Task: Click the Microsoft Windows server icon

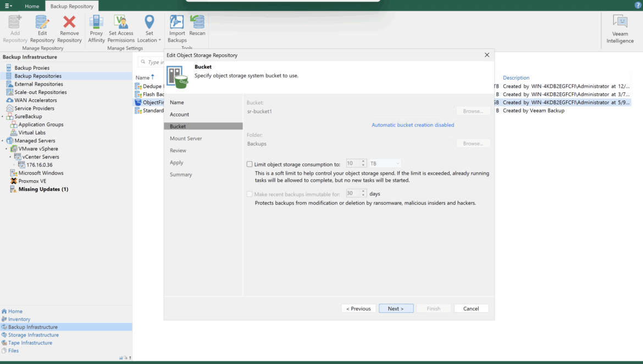Action: [x=14, y=173]
